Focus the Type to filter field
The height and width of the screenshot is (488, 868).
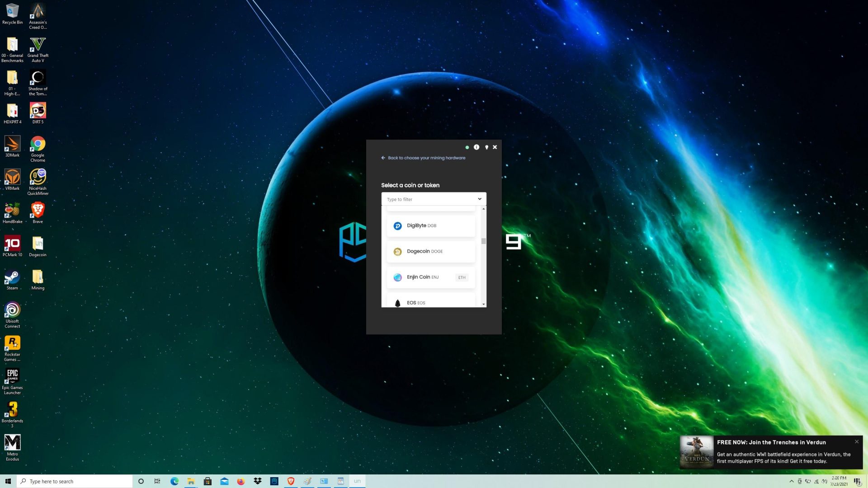point(429,199)
